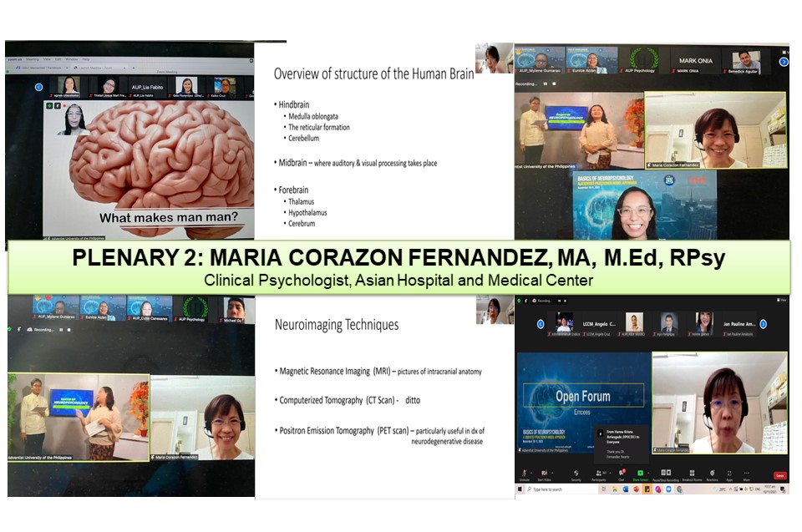This screenshot has height=532, width=802.
Task: Click the green Share Screen button
Action: (640, 474)
